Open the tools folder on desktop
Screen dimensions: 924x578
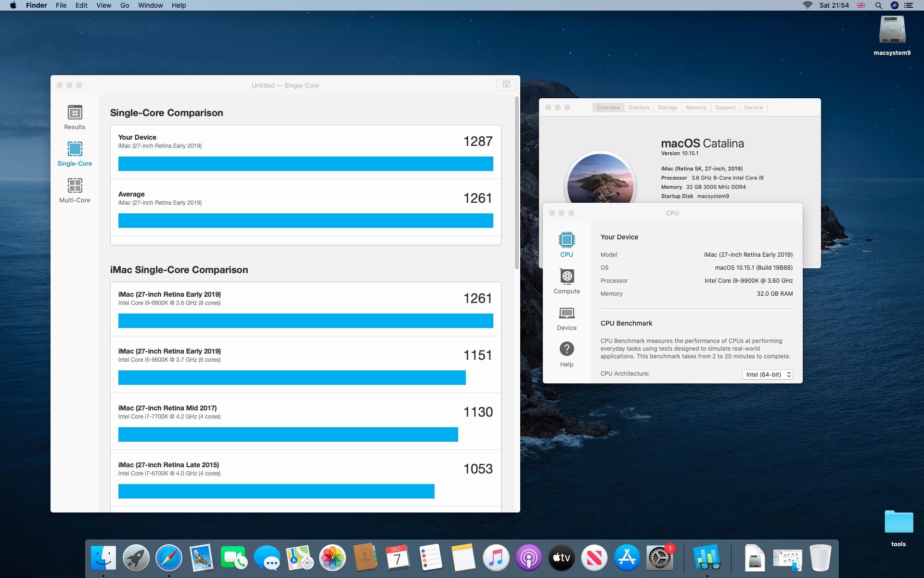[x=898, y=523]
